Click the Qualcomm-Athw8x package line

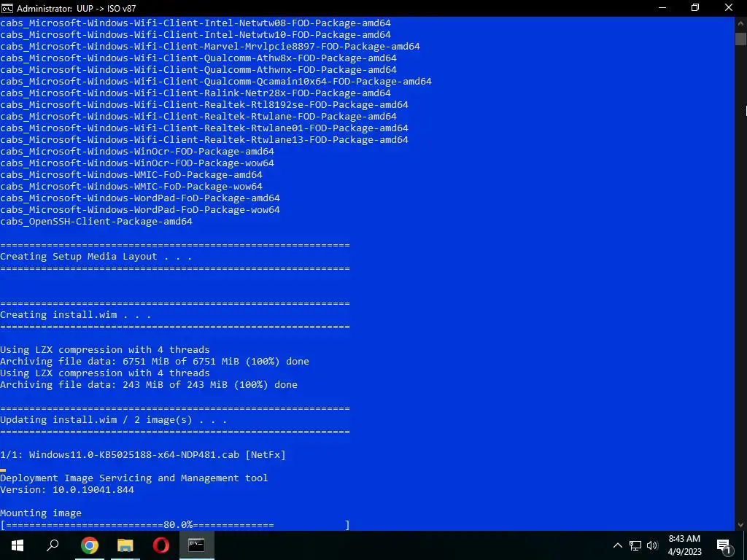(198, 58)
